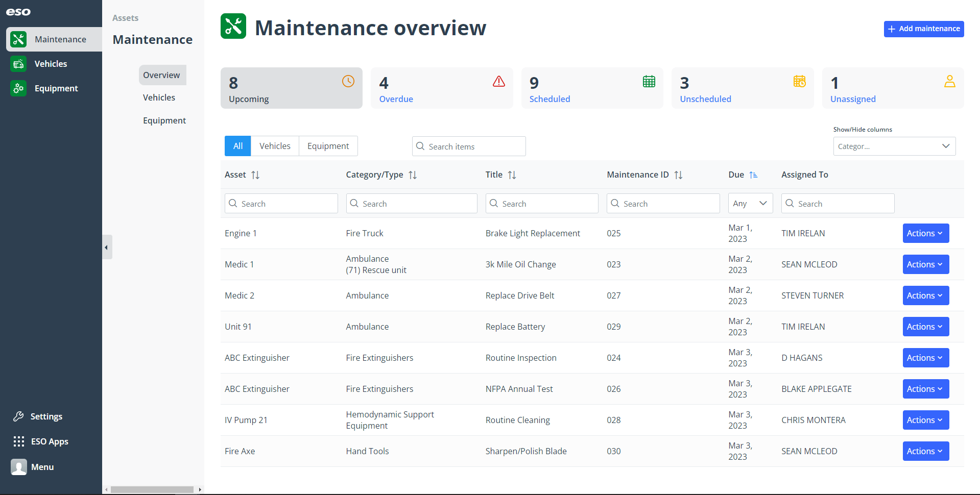Click the Unassigned person icon
This screenshot has height=495, width=980.
click(950, 81)
